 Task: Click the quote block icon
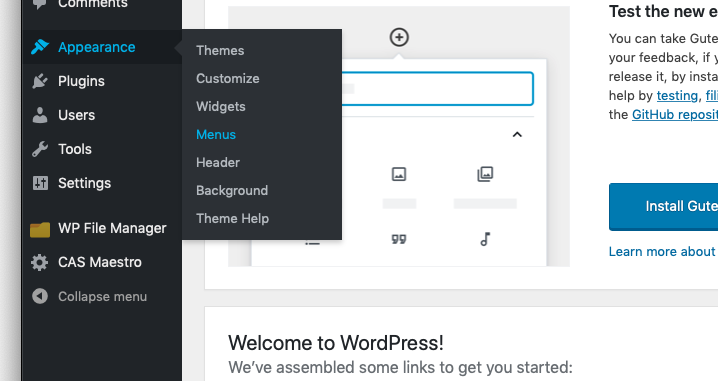click(399, 239)
